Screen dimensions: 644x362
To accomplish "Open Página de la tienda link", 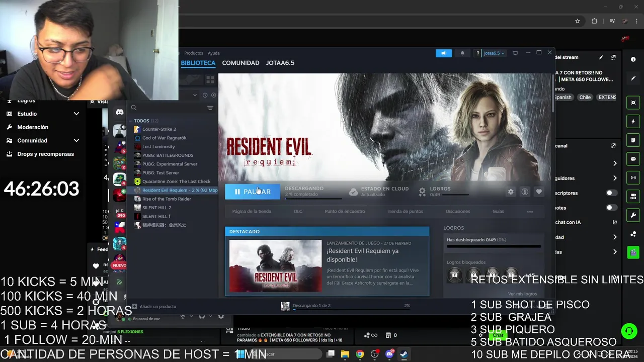I will point(252,211).
